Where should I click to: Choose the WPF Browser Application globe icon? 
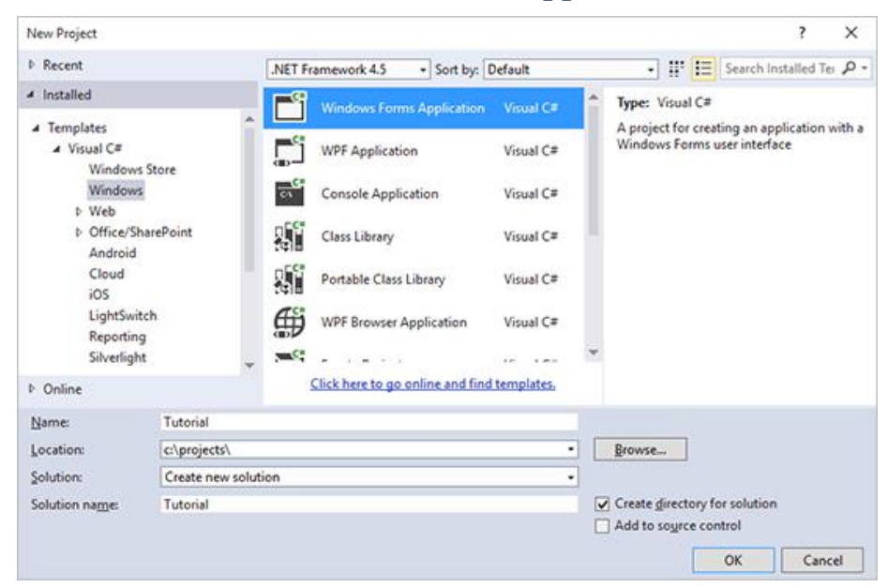pyautogui.click(x=288, y=323)
